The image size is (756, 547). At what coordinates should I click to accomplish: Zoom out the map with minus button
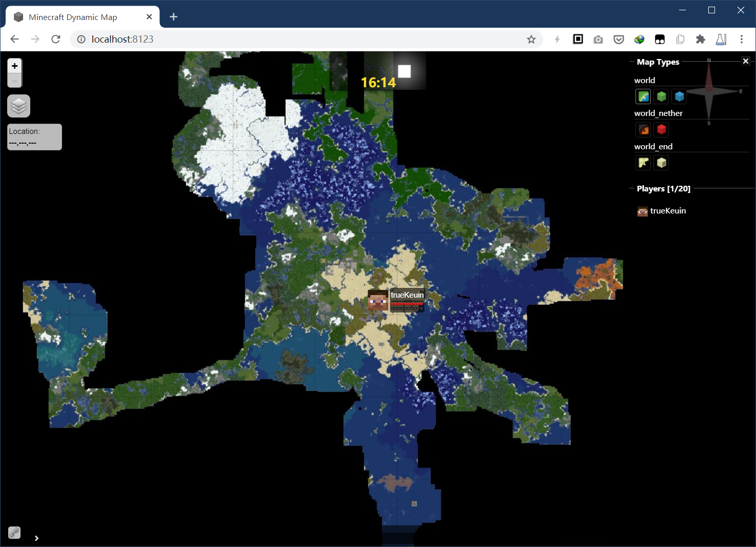(15, 81)
